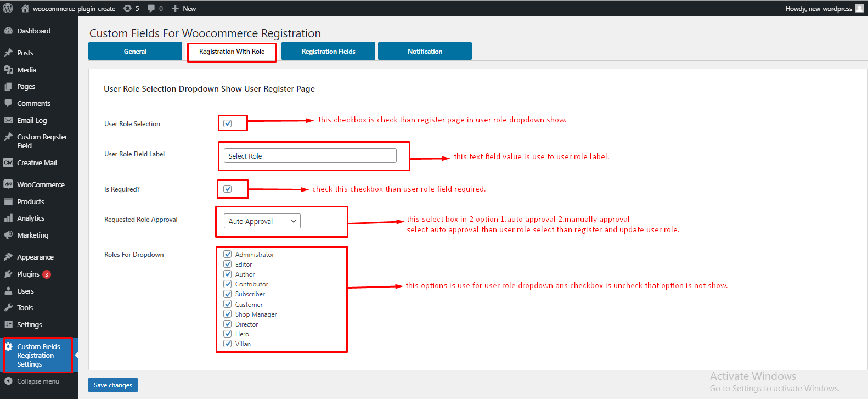Open Custom Fields Registration Settings menu
Screen dimensions: 868x399
38,355
